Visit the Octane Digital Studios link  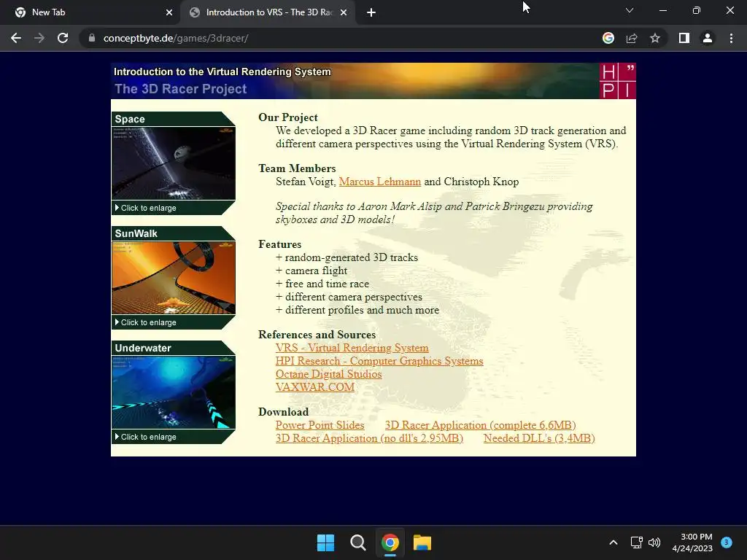(x=329, y=374)
